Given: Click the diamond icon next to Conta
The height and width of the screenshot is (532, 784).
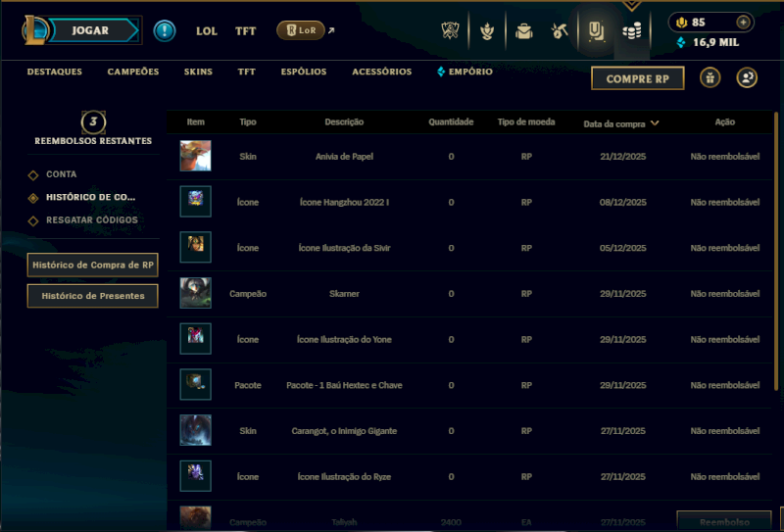Looking at the screenshot, I should tap(33, 175).
